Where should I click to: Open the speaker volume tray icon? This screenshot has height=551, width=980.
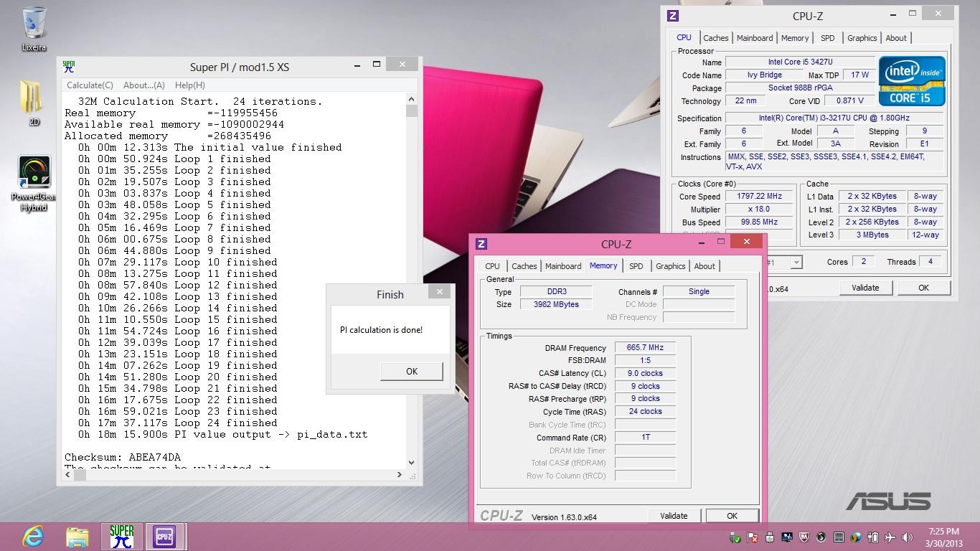(907, 537)
